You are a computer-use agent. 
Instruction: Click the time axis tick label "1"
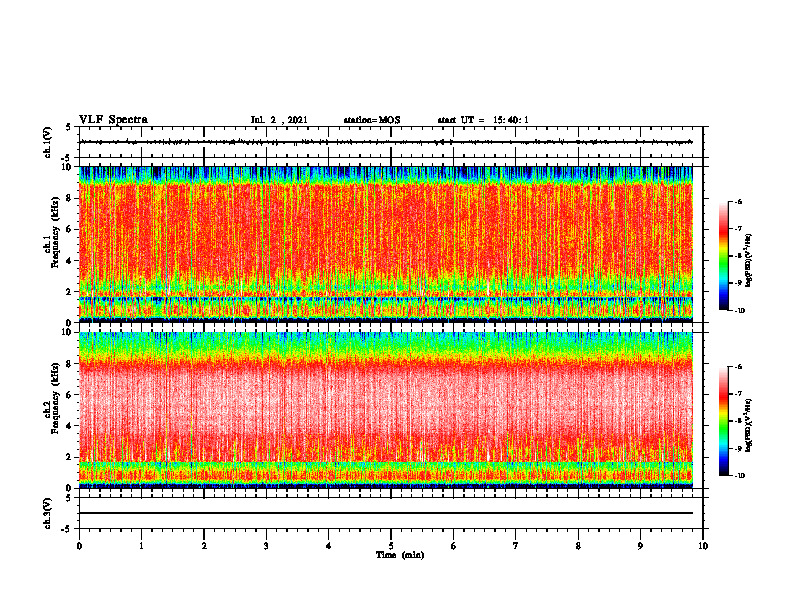tap(141, 546)
